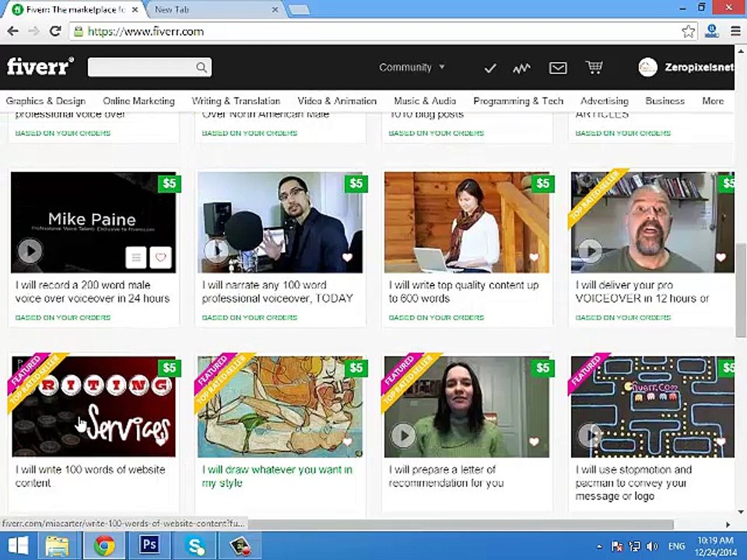747x560 pixels.
Task: Open the Chrome menu hamburger icon
Action: click(735, 31)
